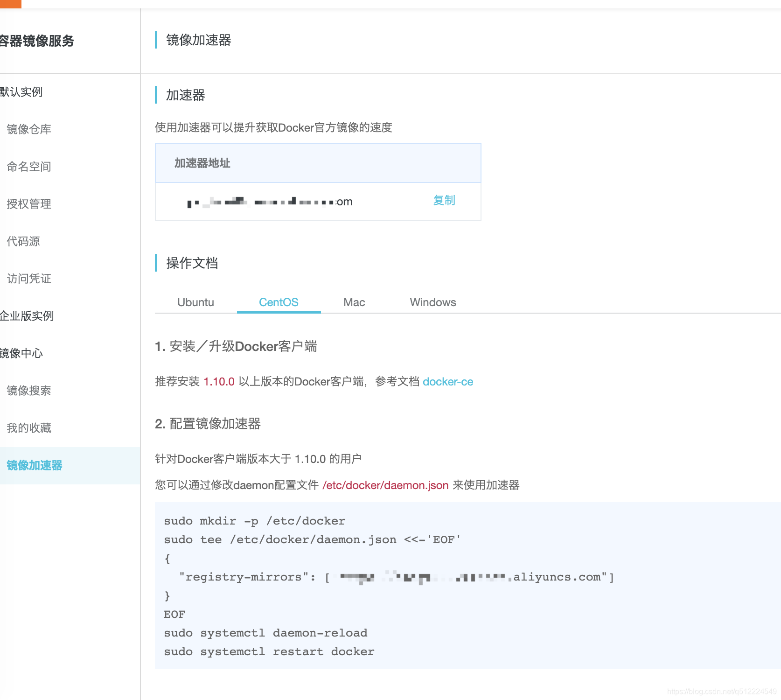Select 授权管理 in the sidebar

coord(29,203)
